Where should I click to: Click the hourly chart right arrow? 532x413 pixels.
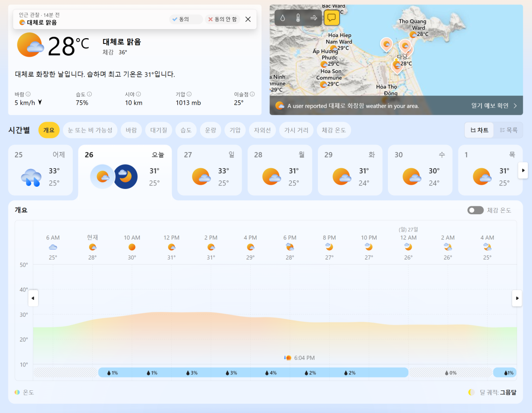517,298
